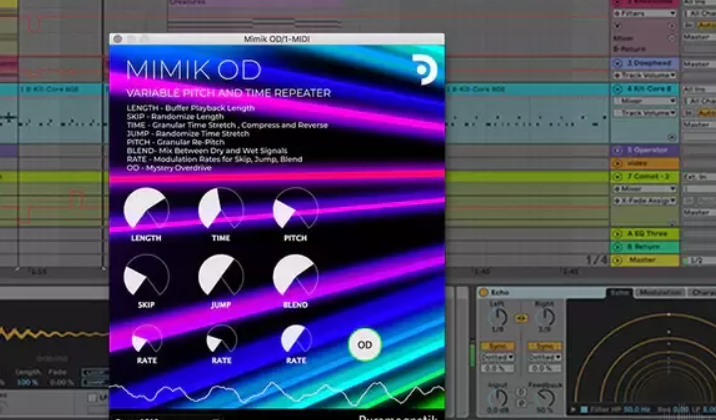The height and width of the screenshot is (420, 716).
Task: Open All Ins chooser on Kit-Core 8 track
Action: 699,89
